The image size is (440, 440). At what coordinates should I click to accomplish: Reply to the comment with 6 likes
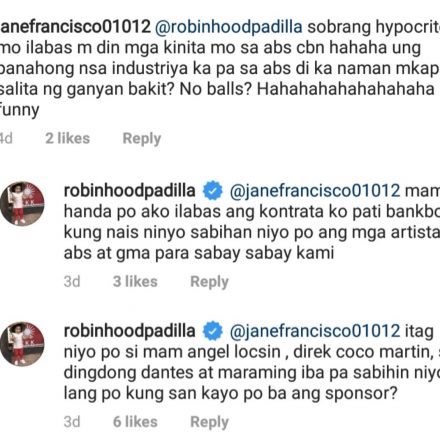click(209, 422)
